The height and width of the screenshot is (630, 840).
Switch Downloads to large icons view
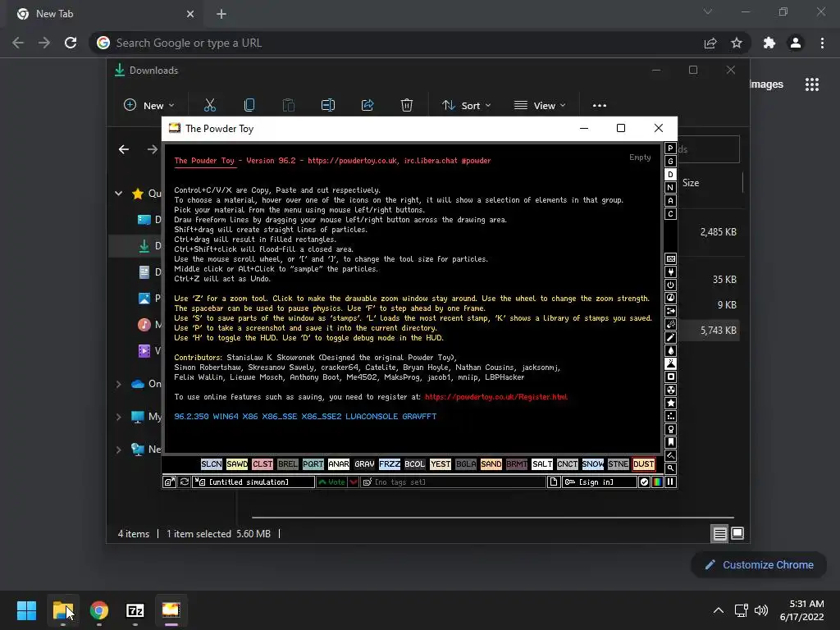tap(737, 533)
